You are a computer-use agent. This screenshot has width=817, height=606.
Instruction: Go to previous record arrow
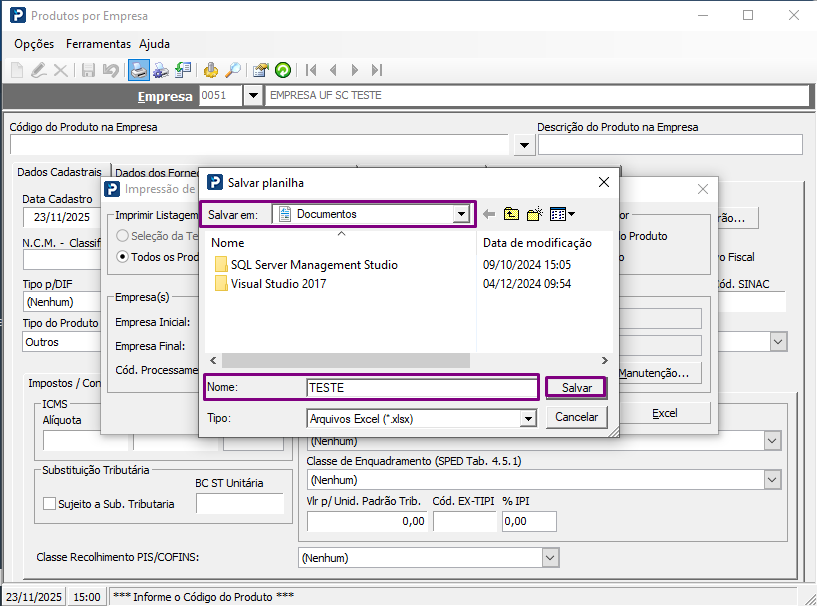point(333,70)
